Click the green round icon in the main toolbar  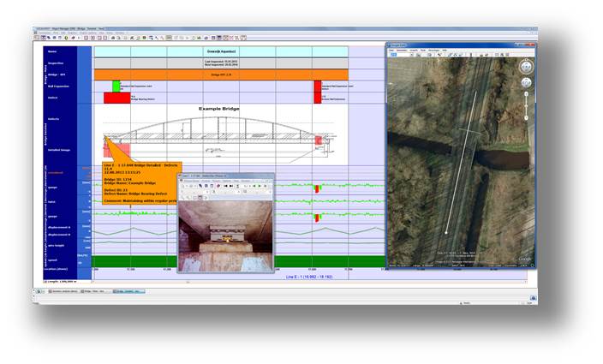pyautogui.click(x=66, y=38)
